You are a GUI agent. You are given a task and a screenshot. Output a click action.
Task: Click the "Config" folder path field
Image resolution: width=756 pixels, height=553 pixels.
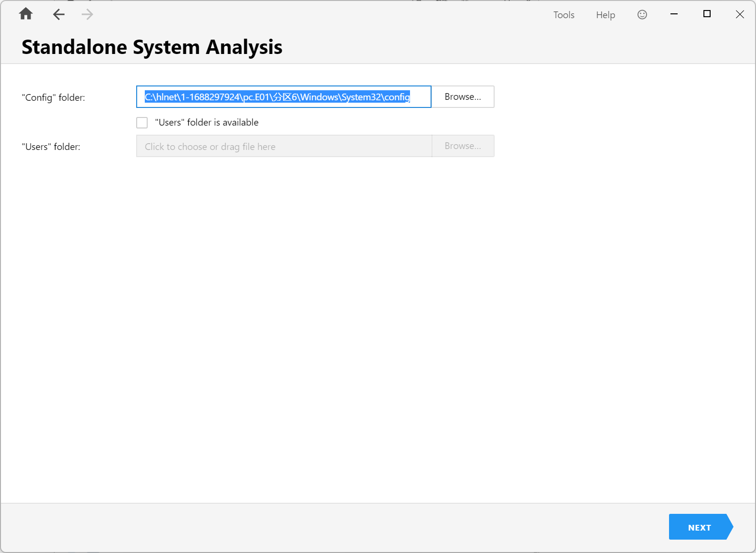pyautogui.click(x=284, y=97)
